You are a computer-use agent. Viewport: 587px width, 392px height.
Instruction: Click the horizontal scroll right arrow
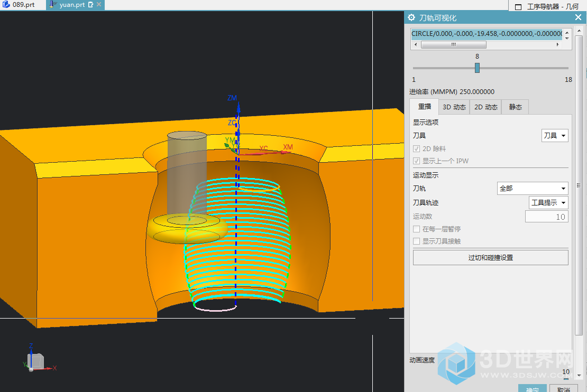point(558,44)
